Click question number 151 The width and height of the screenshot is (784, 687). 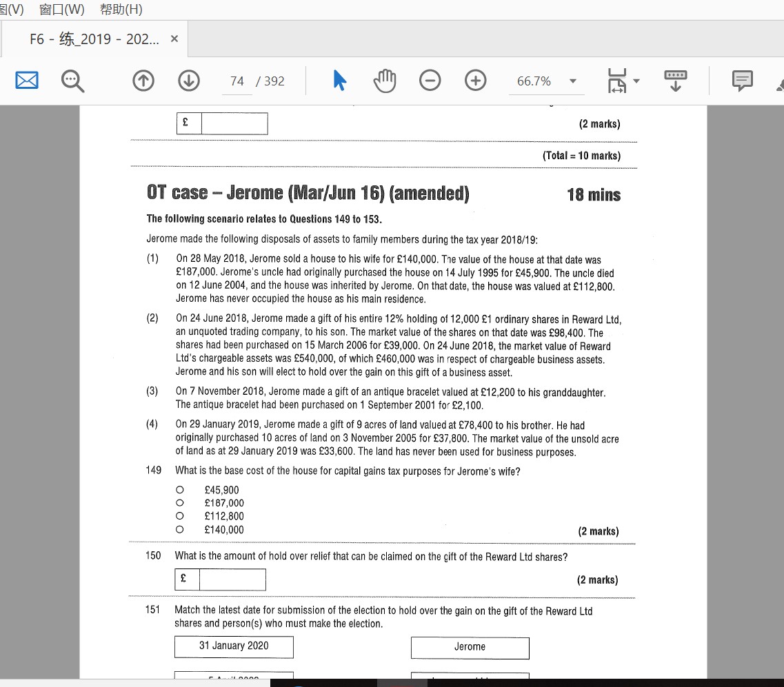point(152,610)
